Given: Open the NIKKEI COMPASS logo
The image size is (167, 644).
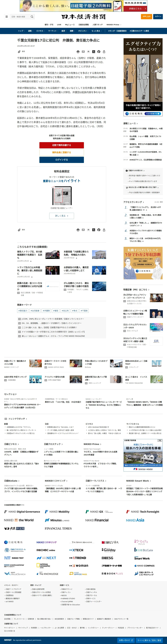Looking at the screenshot, I should pyautogui.click(x=144, y=565).
